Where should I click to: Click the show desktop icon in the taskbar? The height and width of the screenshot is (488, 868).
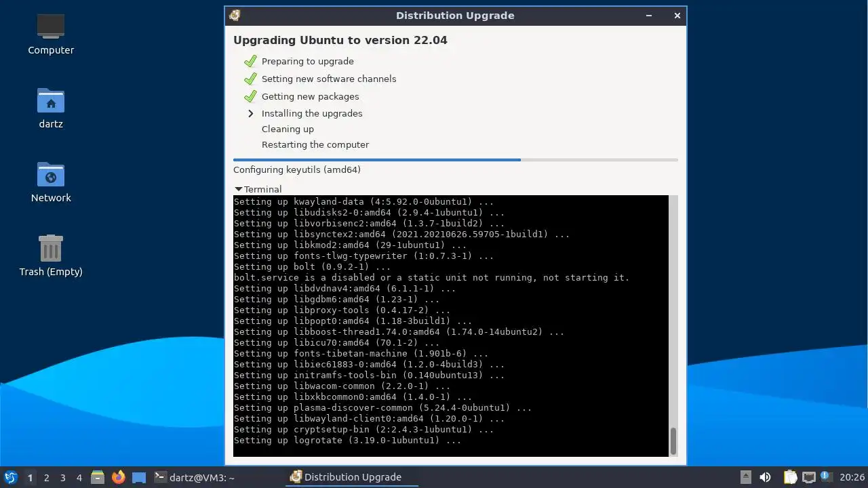[x=139, y=477]
